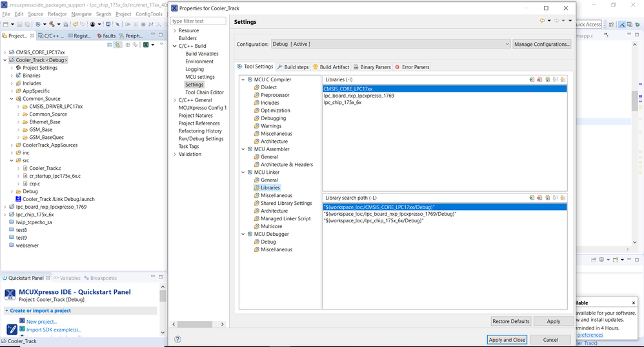
Task: Click the Add library icon in Libraries (-l)
Action: point(532,79)
